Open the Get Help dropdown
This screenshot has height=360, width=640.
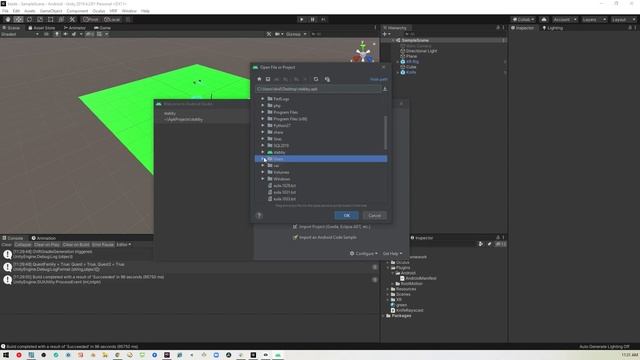392,253
